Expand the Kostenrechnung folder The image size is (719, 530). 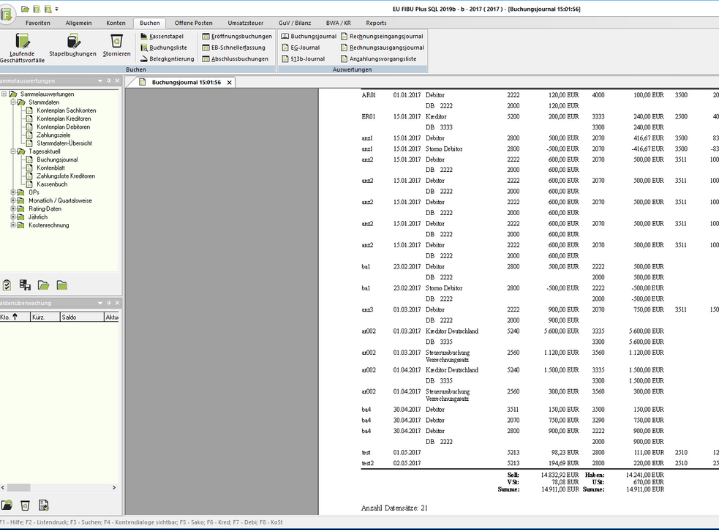13,225
